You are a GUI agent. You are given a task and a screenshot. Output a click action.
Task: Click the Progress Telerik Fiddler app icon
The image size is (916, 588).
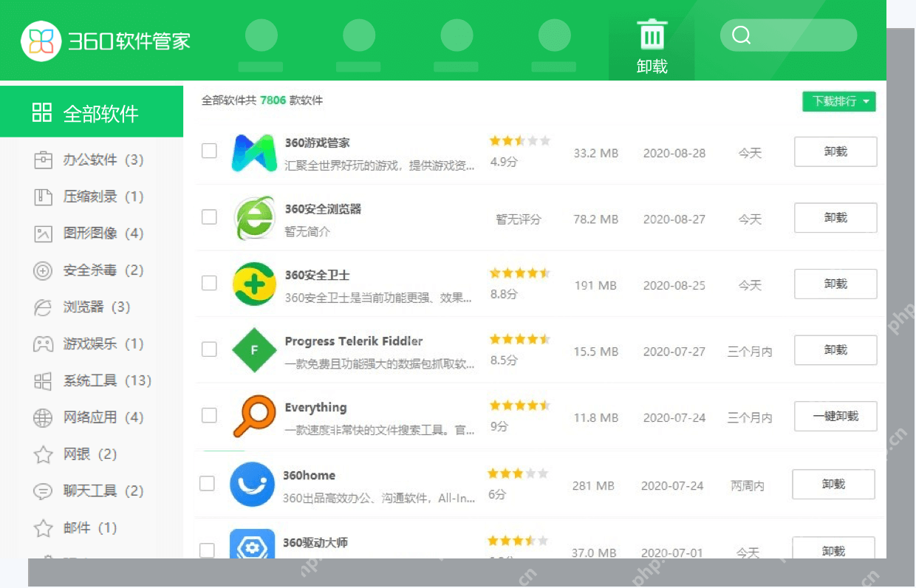254,349
